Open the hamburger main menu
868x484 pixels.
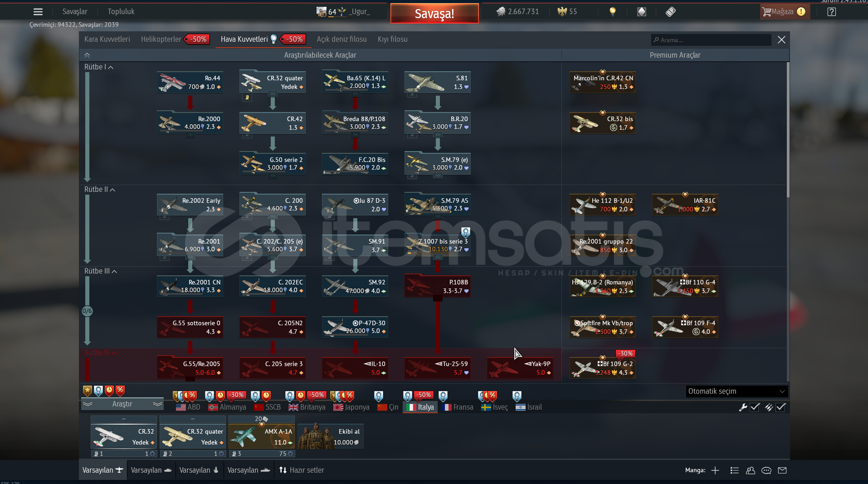point(38,12)
